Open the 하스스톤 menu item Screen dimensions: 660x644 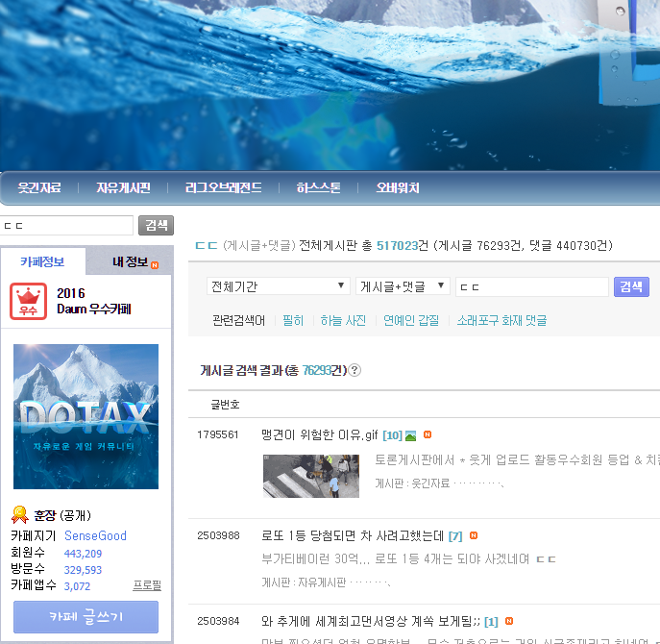pos(318,187)
